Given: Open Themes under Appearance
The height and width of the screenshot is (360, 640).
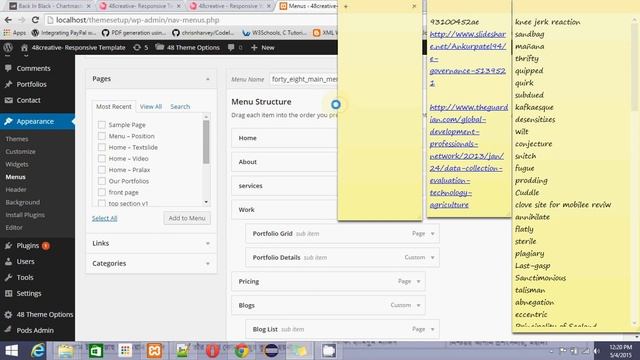Looking at the screenshot, I should (x=17, y=139).
